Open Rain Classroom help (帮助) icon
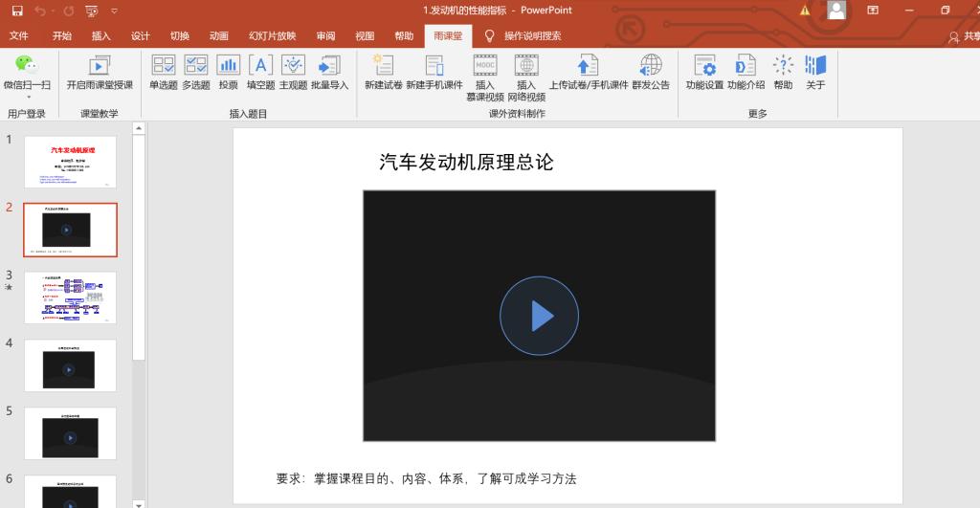The width and height of the screenshot is (980, 508). tap(783, 73)
